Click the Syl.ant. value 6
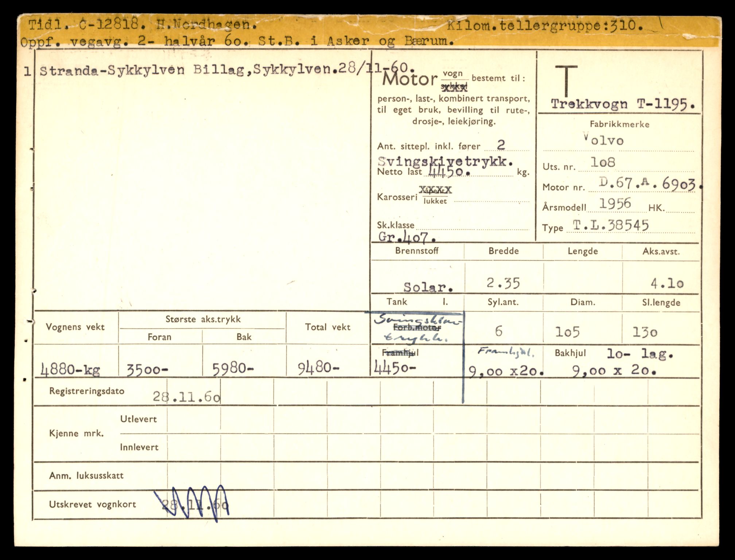Viewport: 735px width, 560px height. [x=498, y=331]
